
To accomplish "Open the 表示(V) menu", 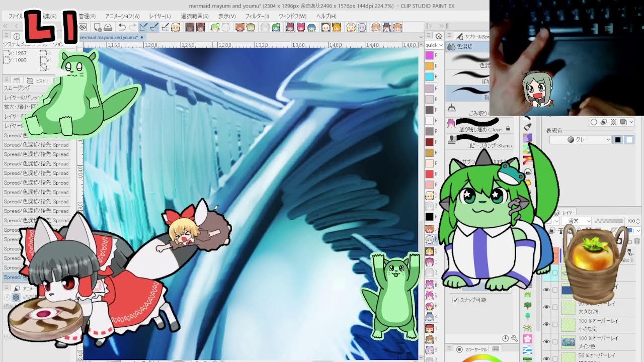I will (227, 16).
